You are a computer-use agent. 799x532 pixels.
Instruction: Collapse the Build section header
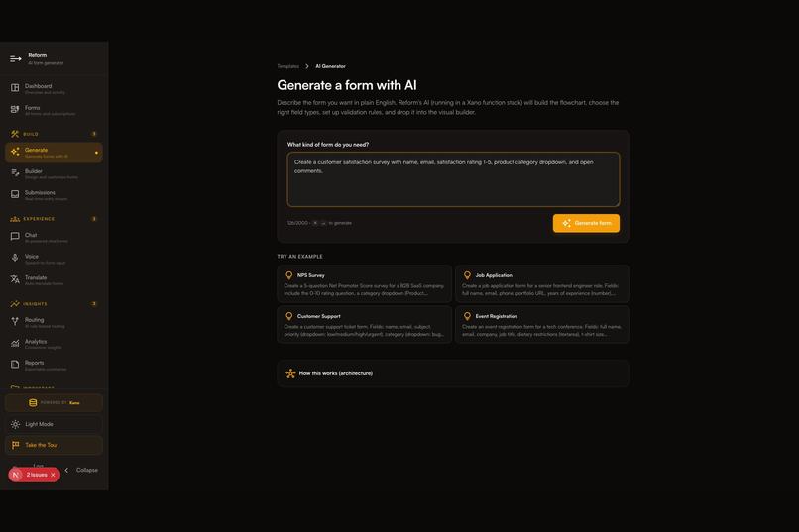click(54, 134)
